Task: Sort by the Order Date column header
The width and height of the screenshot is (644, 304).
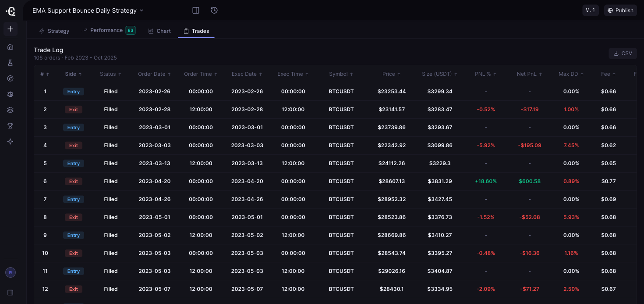Action: [x=155, y=74]
